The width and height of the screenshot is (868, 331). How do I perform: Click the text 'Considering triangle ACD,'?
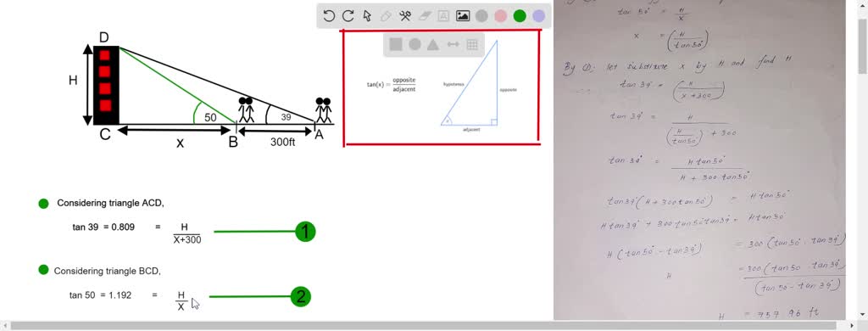pyautogui.click(x=111, y=203)
